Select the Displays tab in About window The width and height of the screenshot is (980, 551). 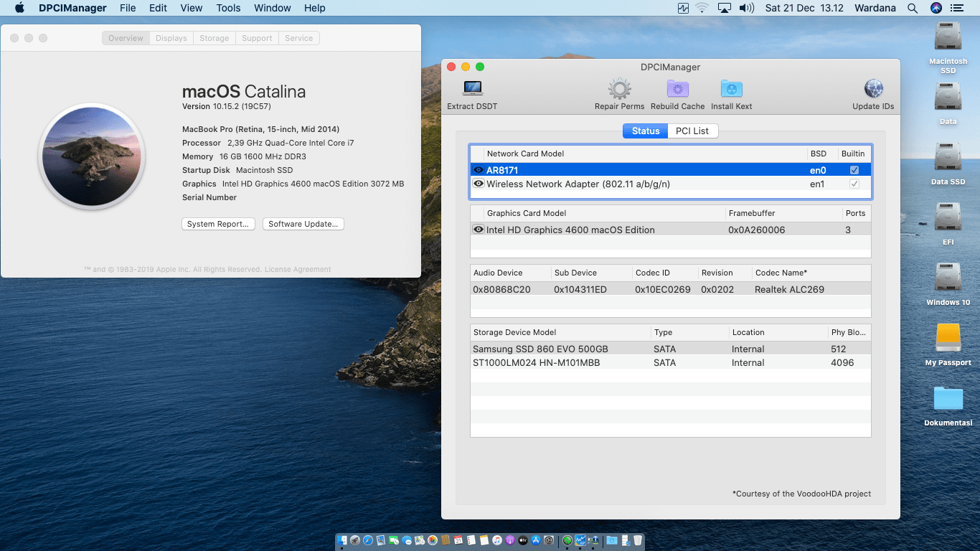pyautogui.click(x=171, y=38)
